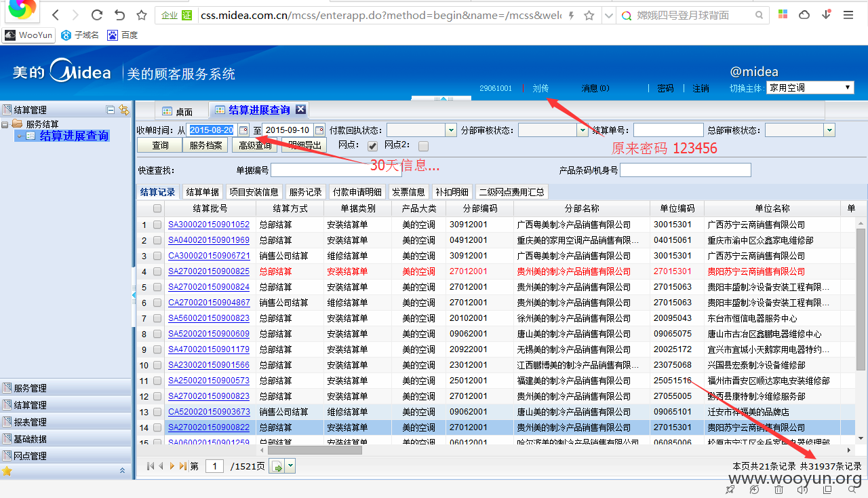
Task: Open the WooYun bookmark
Action: click(x=28, y=35)
